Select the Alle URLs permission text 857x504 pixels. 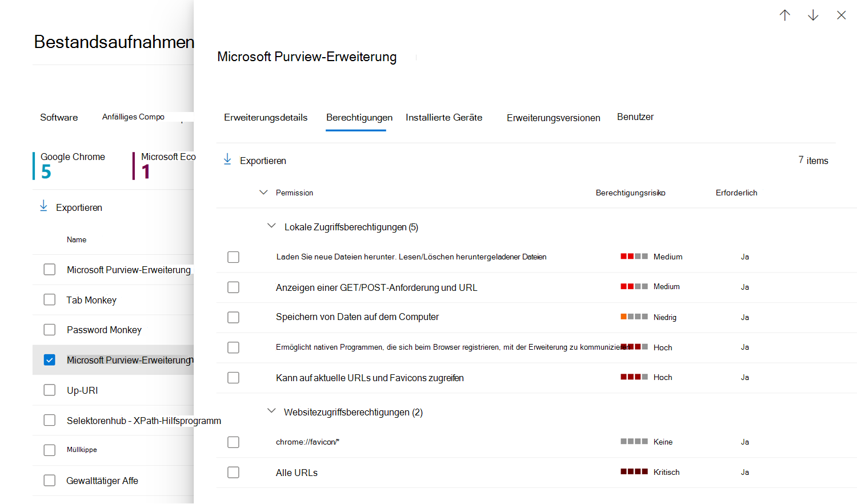coord(297,473)
